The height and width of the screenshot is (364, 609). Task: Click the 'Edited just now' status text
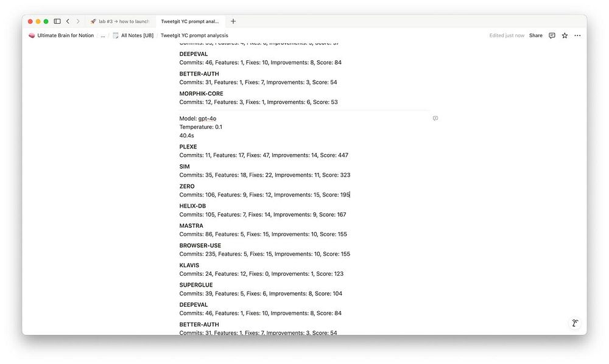click(507, 35)
